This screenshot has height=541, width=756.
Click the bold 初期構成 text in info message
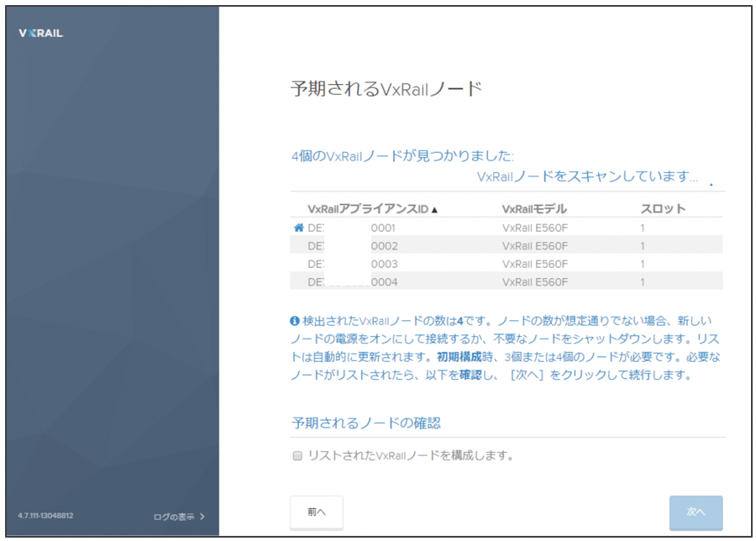(x=459, y=357)
